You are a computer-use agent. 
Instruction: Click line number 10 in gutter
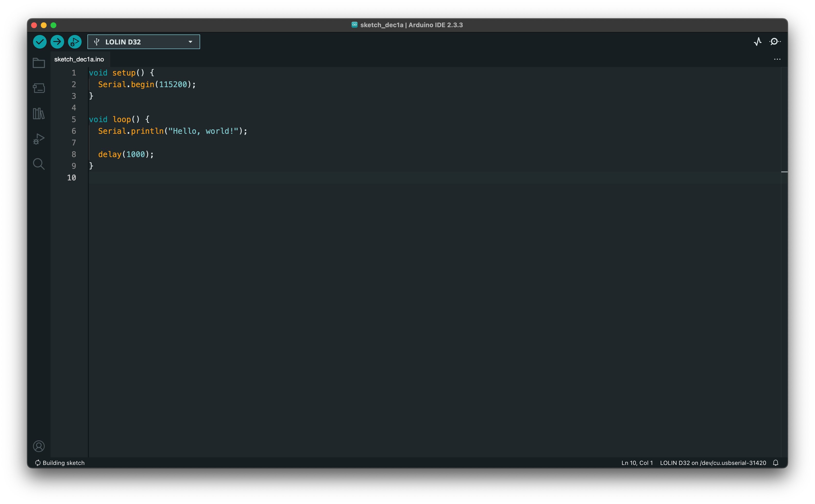click(x=71, y=178)
